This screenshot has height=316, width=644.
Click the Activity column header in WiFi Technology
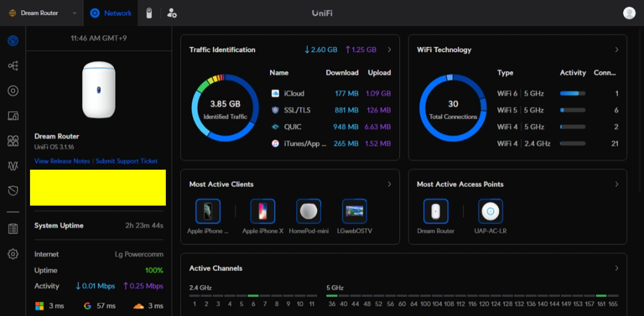click(x=573, y=73)
